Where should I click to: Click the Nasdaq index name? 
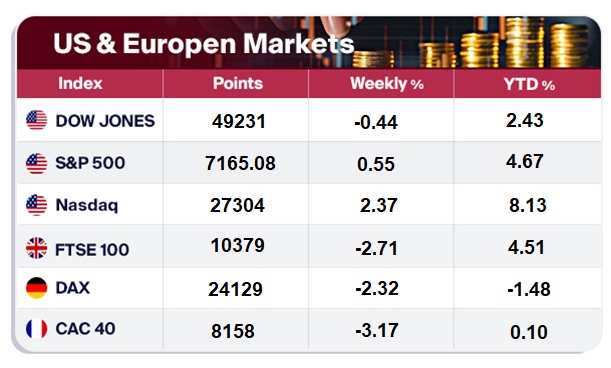click(x=87, y=205)
